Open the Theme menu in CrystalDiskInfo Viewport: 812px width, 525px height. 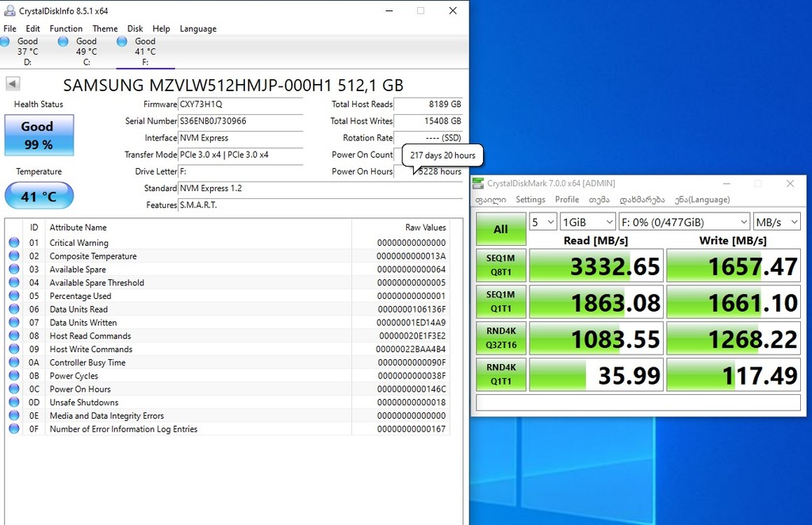[x=105, y=29]
